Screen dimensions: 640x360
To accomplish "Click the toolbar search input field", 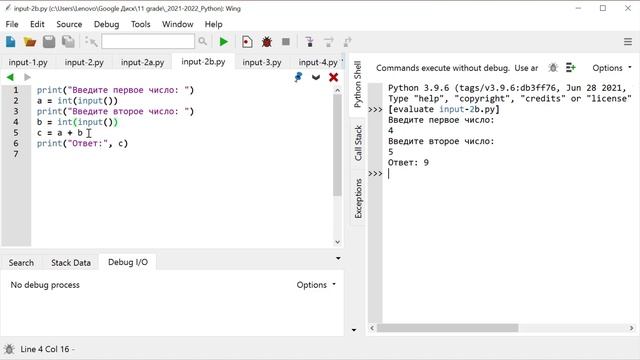I will 148,41.
